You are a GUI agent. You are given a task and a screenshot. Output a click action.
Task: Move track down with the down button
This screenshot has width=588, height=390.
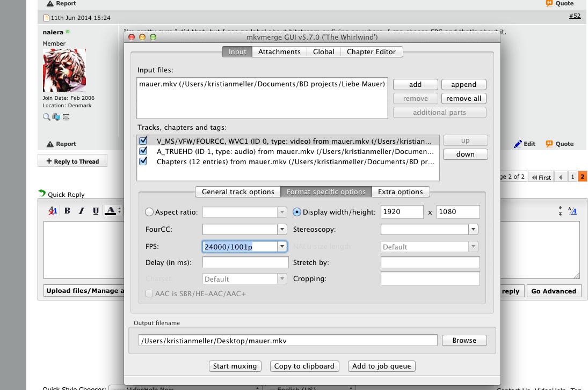tap(466, 154)
